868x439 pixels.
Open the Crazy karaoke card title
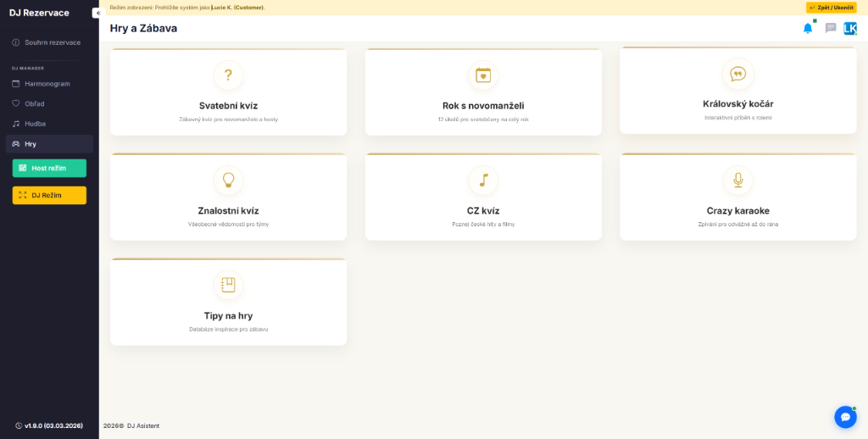pos(738,210)
